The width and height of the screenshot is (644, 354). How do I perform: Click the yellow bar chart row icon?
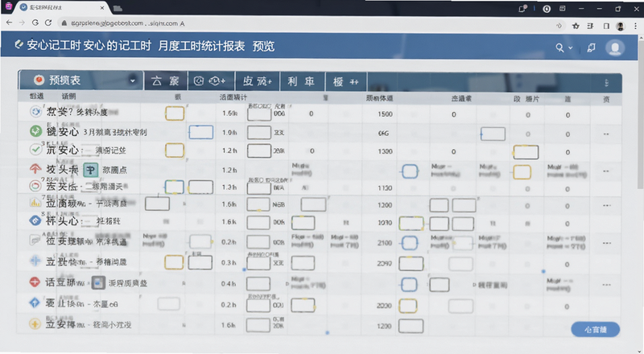[x=35, y=203]
